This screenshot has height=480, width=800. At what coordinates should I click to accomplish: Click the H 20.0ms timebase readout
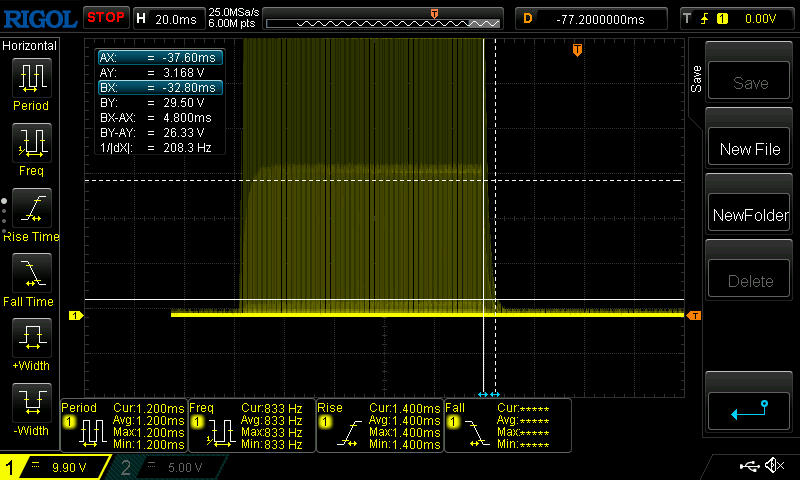[x=168, y=19]
